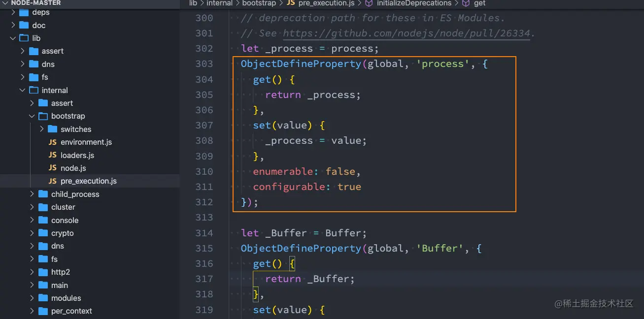Click the deps folder icon
The width and height of the screenshot is (644, 319).
pos(24,12)
